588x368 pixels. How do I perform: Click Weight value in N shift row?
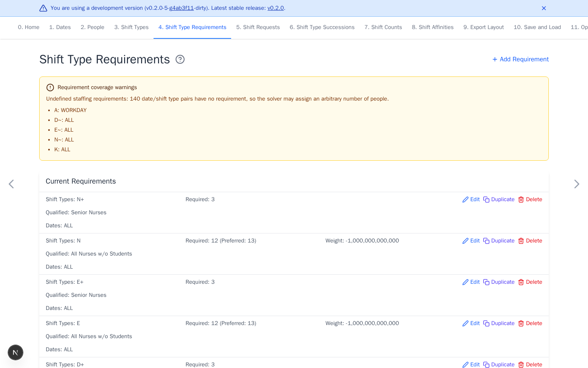click(362, 241)
